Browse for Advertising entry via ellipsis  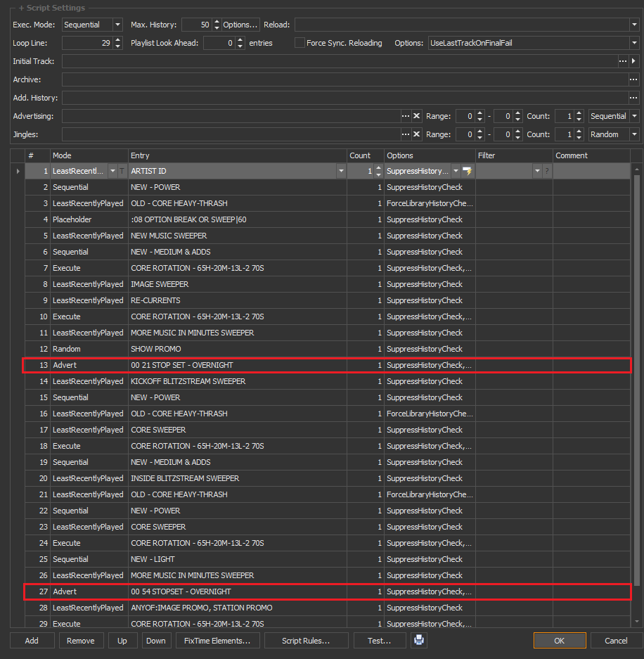406,116
